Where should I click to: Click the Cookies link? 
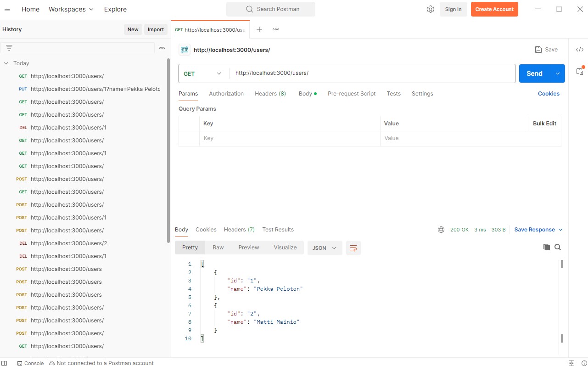pos(549,94)
